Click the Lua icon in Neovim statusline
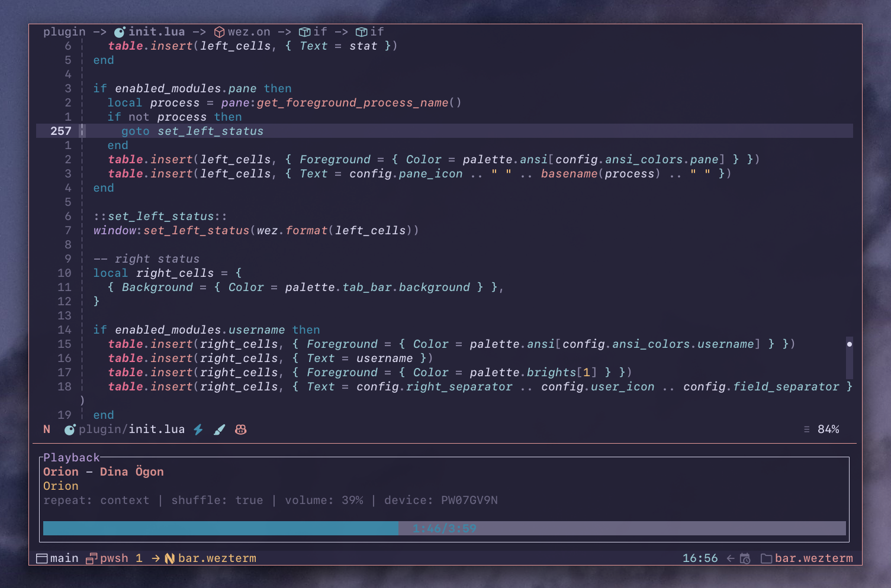 [x=70, y=429]
